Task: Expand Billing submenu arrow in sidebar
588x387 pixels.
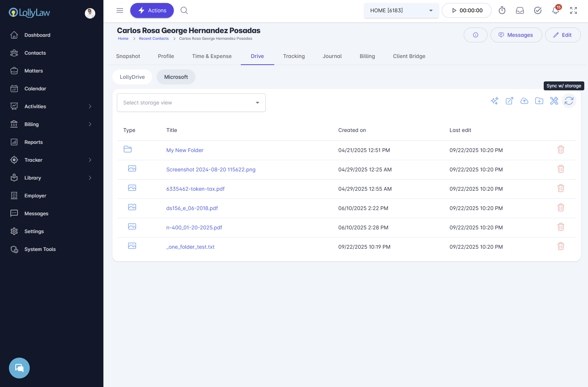Action: click(x=90, y=124)
